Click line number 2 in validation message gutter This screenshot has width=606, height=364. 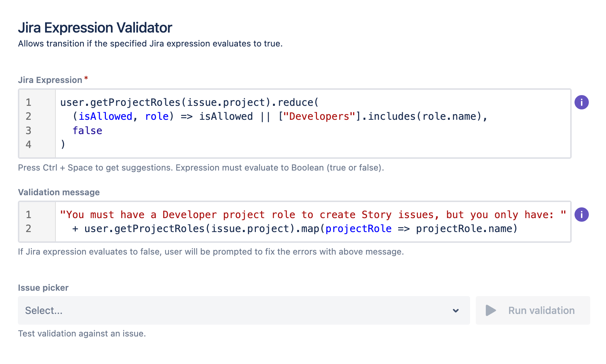[x=29, y=228]
